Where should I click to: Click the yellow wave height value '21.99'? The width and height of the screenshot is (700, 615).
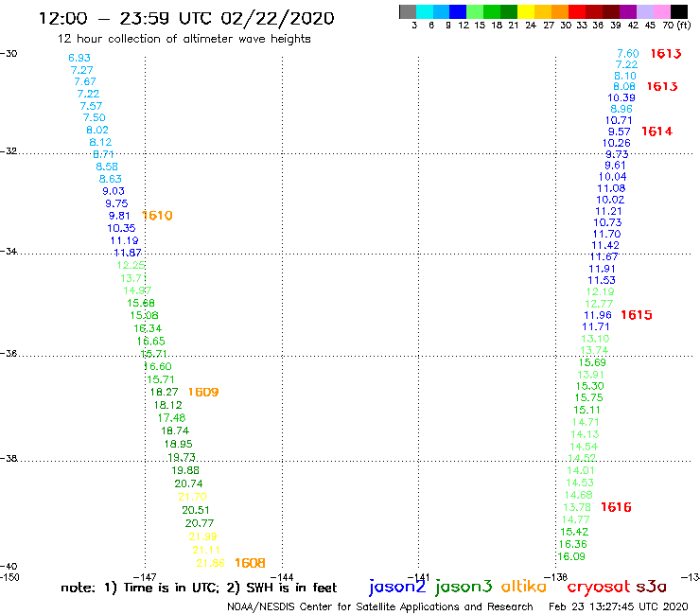[202, 536]
